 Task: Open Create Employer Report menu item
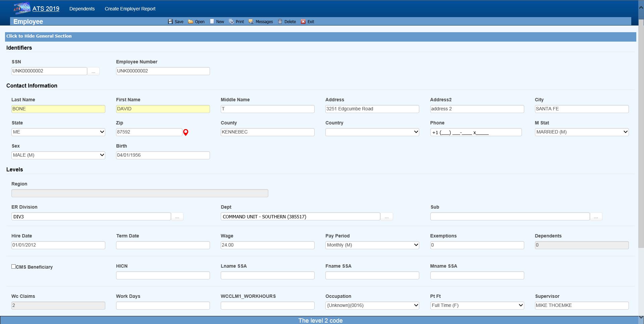pyautogui.click(x=130, y=9)
